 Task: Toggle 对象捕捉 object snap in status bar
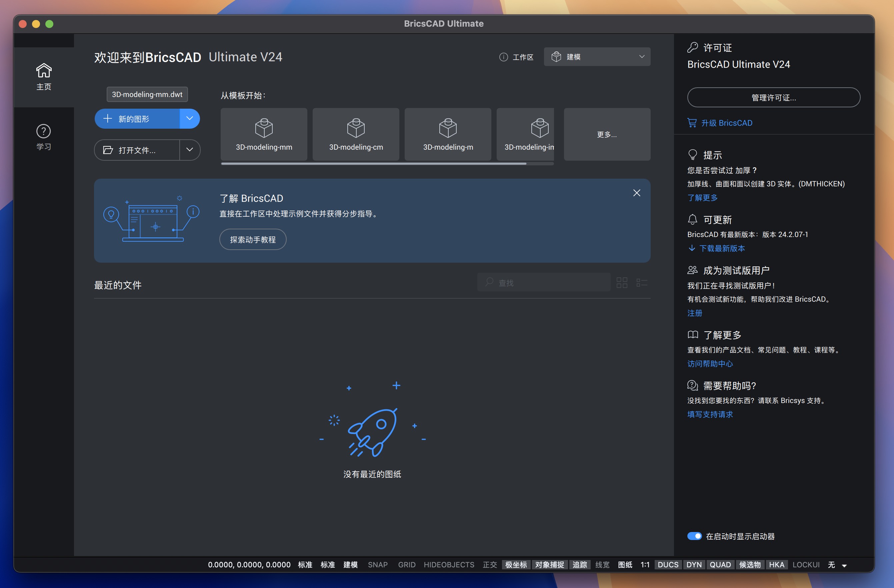549,564
